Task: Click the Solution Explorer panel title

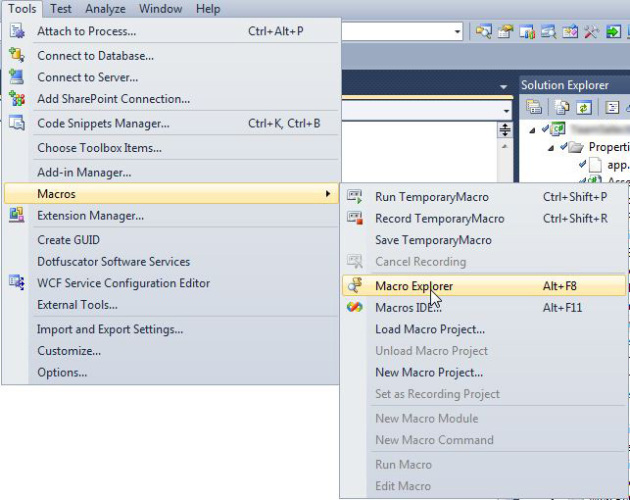Action: (565, 85)
